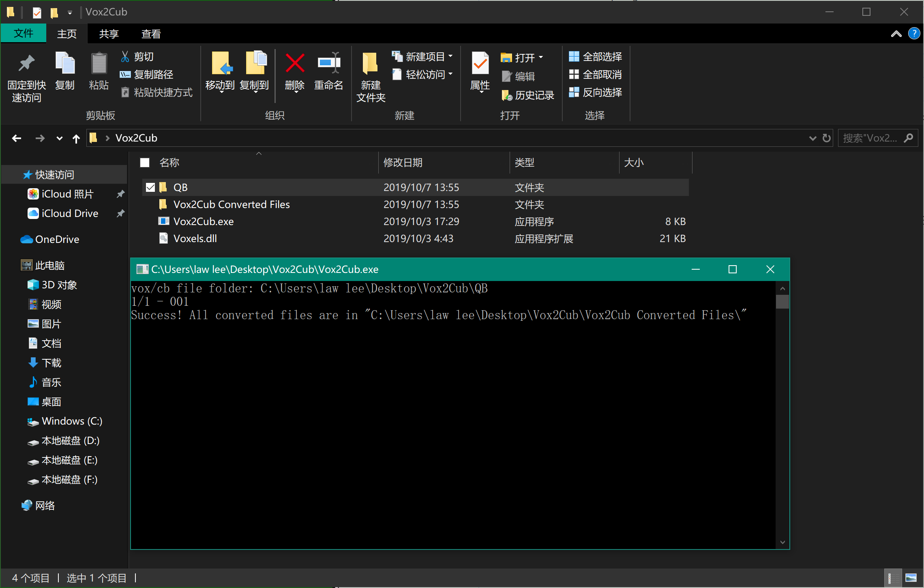Image resolution: width=924 pixels, height=588 pixels.
Task: Switch to large icons view in status bar
Action: pos(911,578)
